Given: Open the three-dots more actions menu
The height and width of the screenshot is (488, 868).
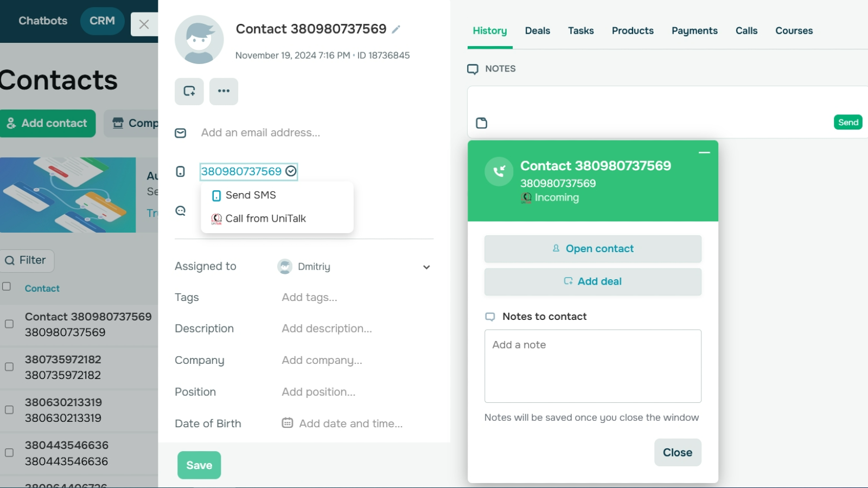Looking at the screenshot, I should point(224,91).
